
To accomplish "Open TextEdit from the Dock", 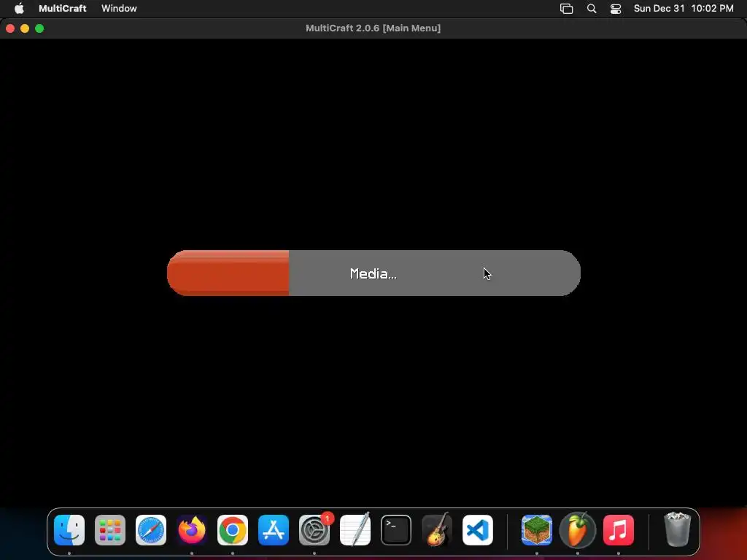I will click(x=355, y=530).
